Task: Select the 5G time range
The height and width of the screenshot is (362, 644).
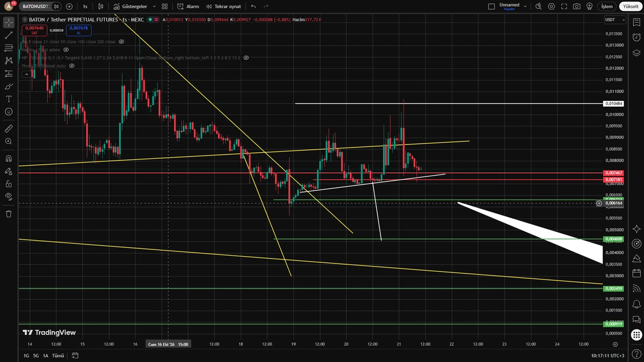Action: click(36, 356)
